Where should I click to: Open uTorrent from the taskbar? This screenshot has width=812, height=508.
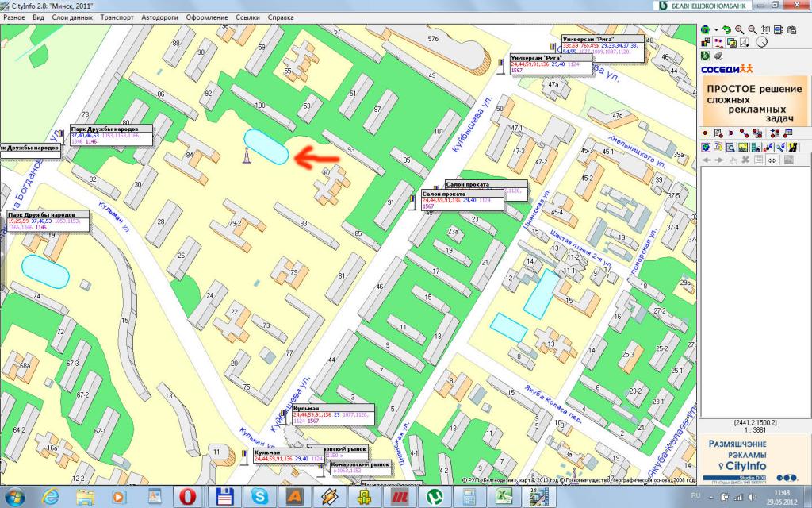(x=434, y=497)
